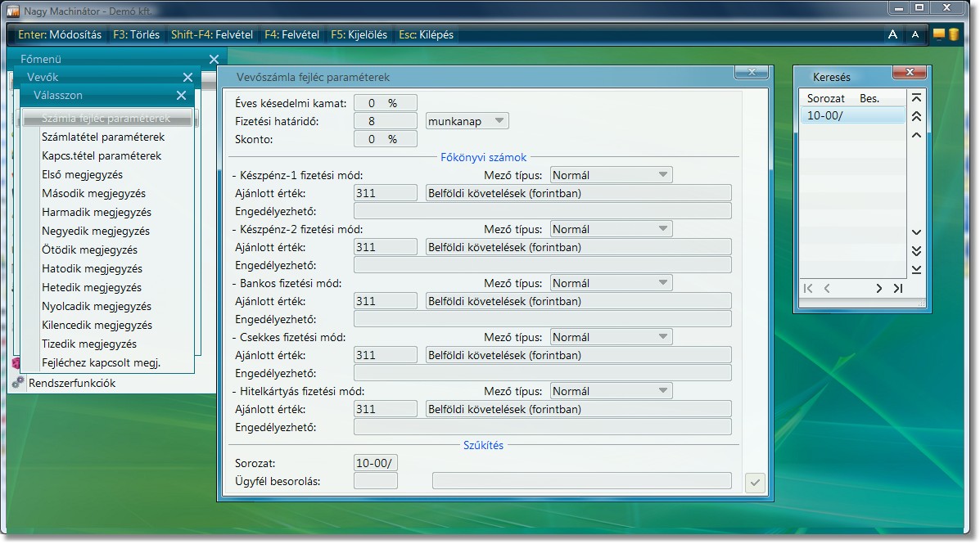980x544 pixels.
Task: Go right in Keresés navigator
Action: coord(878,288)
